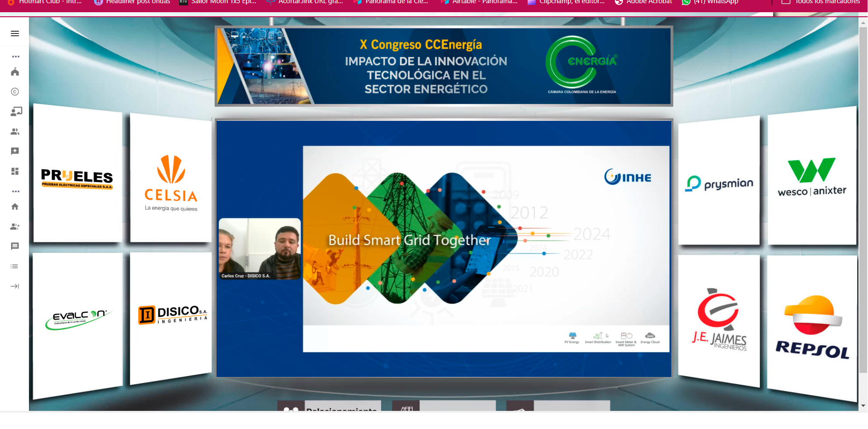
Task: Open the Repsol sponsor panel
Action: 812,327
